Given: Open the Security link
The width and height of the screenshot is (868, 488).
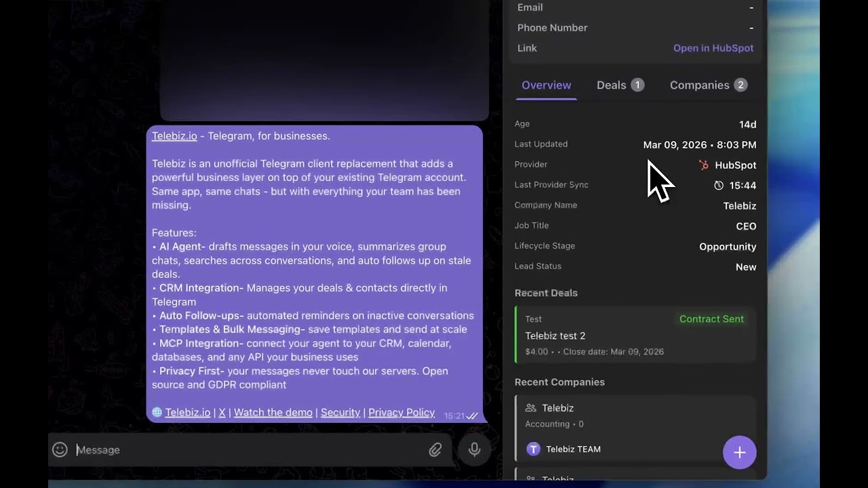Looking at the screenshot, I should 340,412.
